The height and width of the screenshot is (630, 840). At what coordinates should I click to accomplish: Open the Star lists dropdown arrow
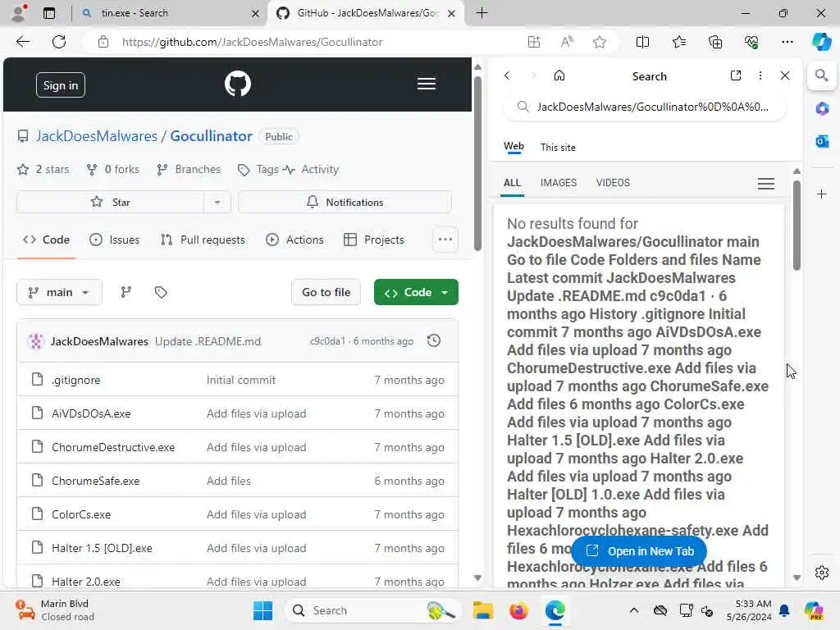coord(217,202)
